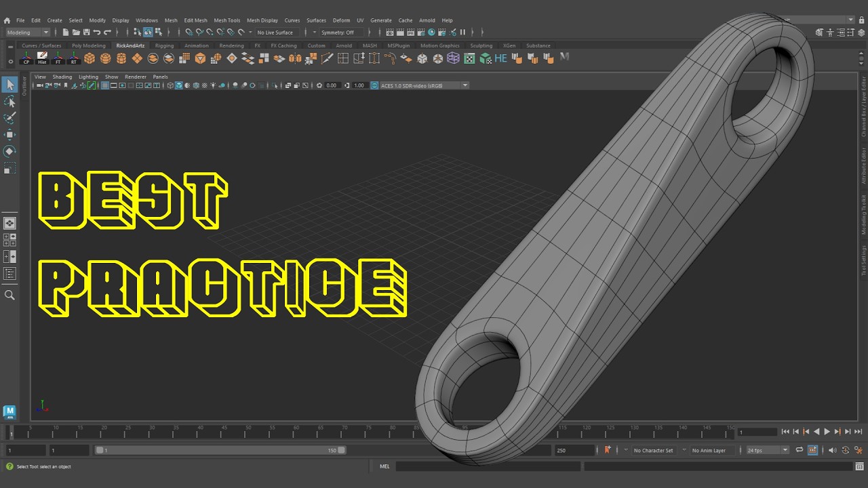The height and width of the screenshot is (488, 868).
Task: Toggle use all lights bulb icon
Action: [213, 85]
